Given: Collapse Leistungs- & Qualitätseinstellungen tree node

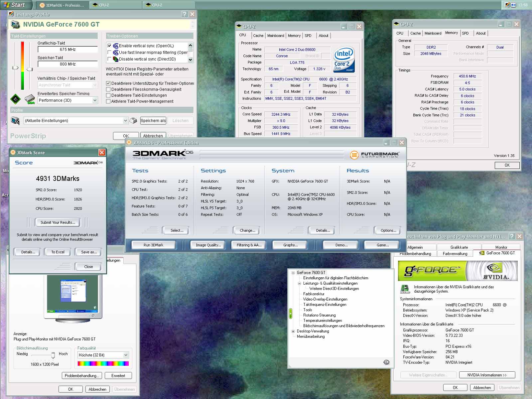Looking at the screenshot, I should pyautogui.click(x=300, y=283).
